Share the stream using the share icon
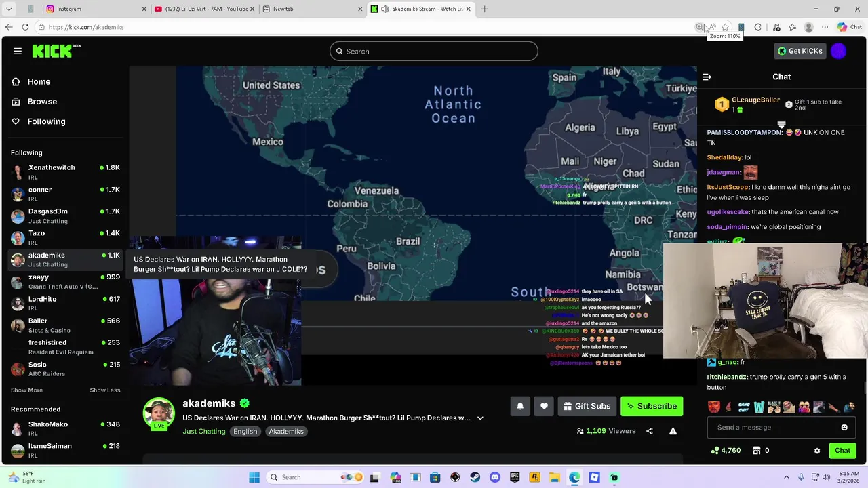Viewport: 868px width, 488px height. (x=650, y=431)
